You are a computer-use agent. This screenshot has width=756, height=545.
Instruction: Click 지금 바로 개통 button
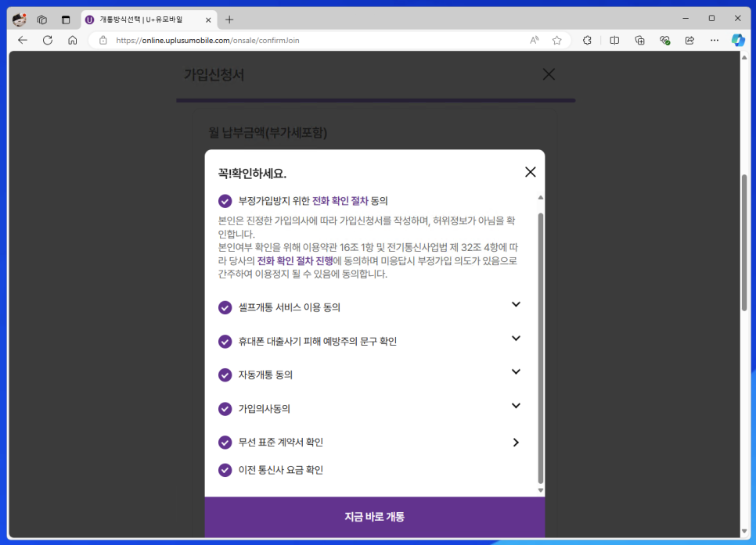[375, 517]
